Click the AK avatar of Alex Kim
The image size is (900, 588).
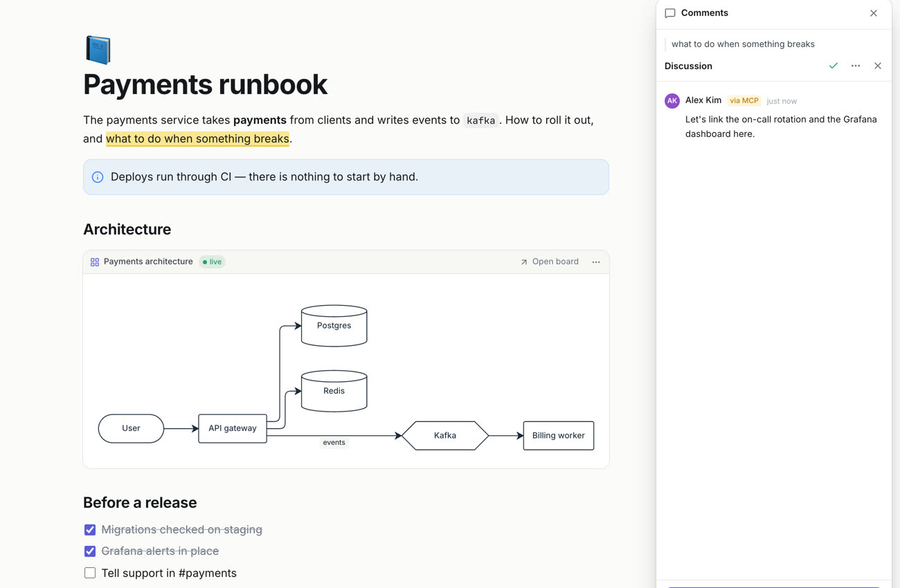click(672, 101)
